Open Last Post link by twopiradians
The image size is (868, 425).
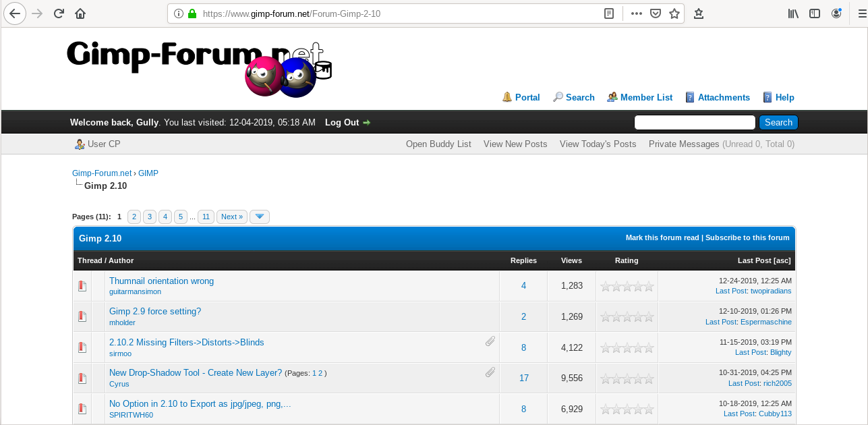coord(731,291)
